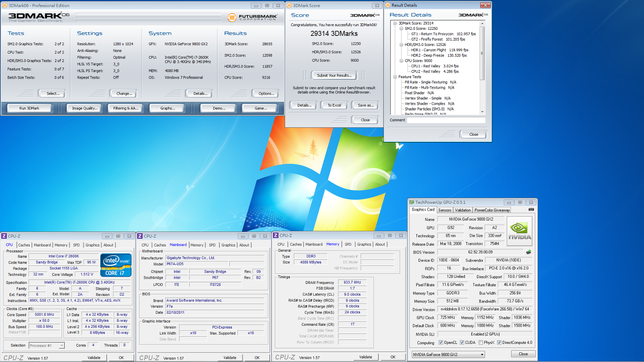
Task: Click the Result Details tree scrollbar thumb
Action: (482, 53)
